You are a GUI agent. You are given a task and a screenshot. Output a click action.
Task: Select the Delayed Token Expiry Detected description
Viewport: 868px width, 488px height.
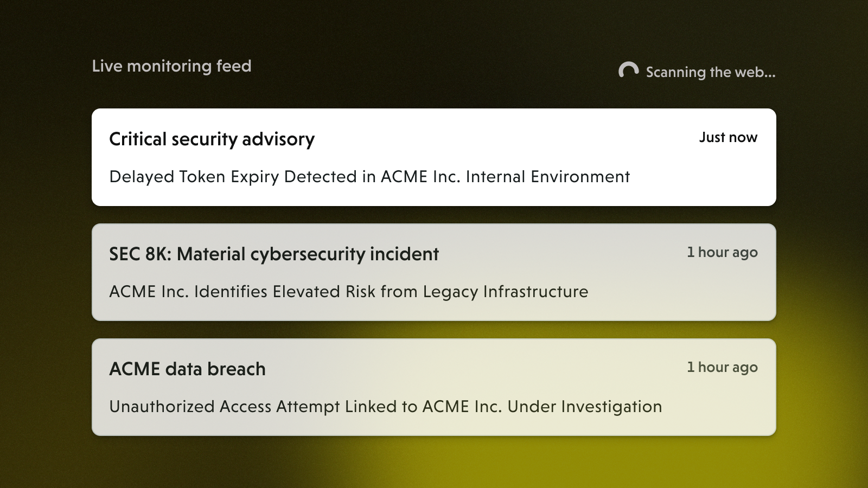[369, 177]
